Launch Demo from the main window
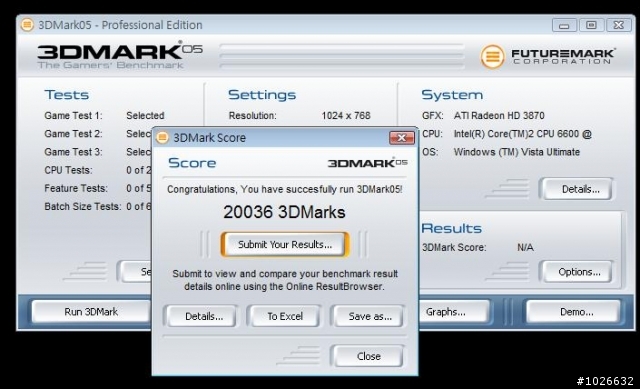 point(573,312)
